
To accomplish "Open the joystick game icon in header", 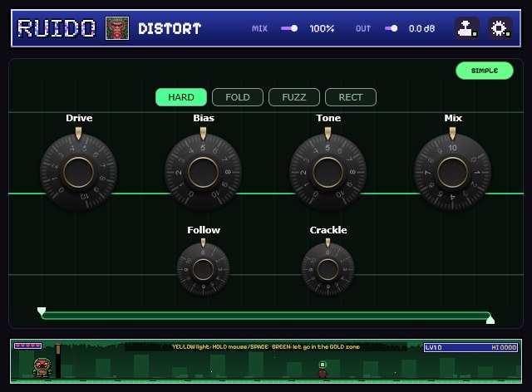I will click(467, 28).
